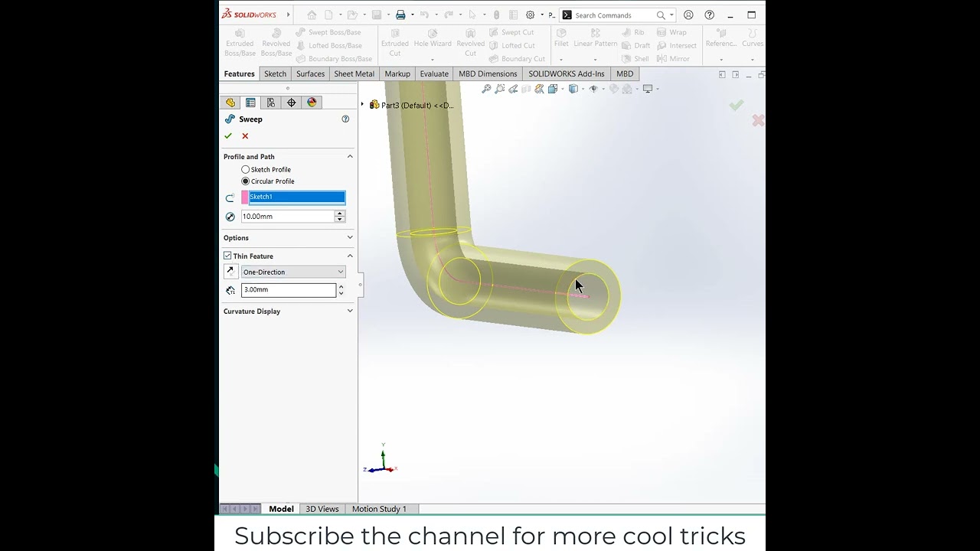Image resolution: width=980 pixels, height=551 pixels.
Task: Increase thickness with the up arrow
Action: tap(341, 287)
